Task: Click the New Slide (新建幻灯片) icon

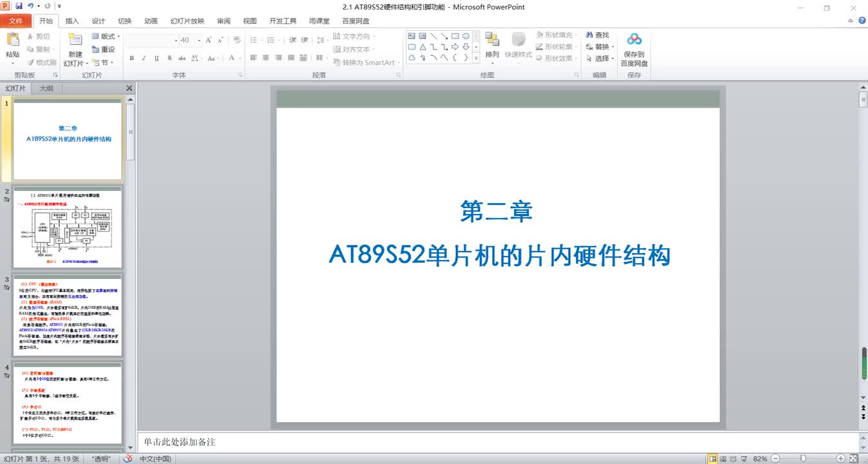Action: 75,39
